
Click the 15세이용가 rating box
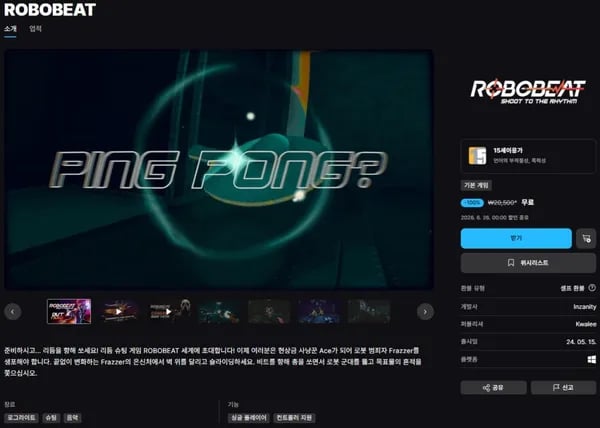528,156
